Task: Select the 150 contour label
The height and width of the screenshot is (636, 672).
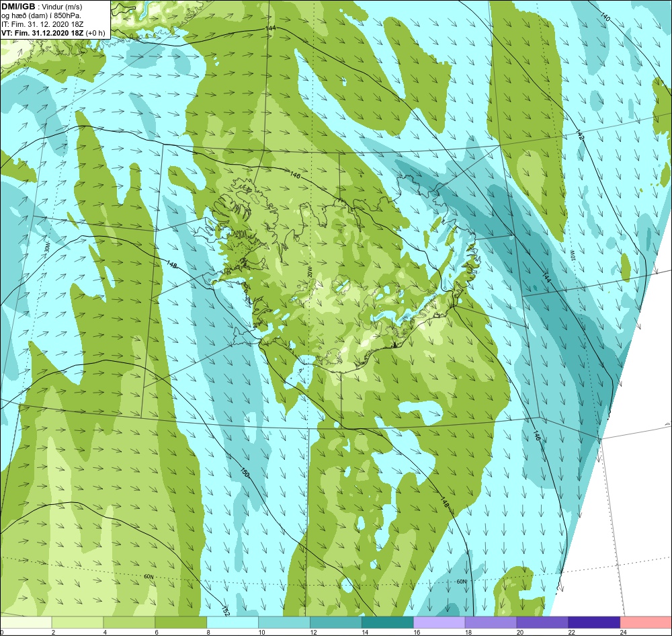Action: 244,473
